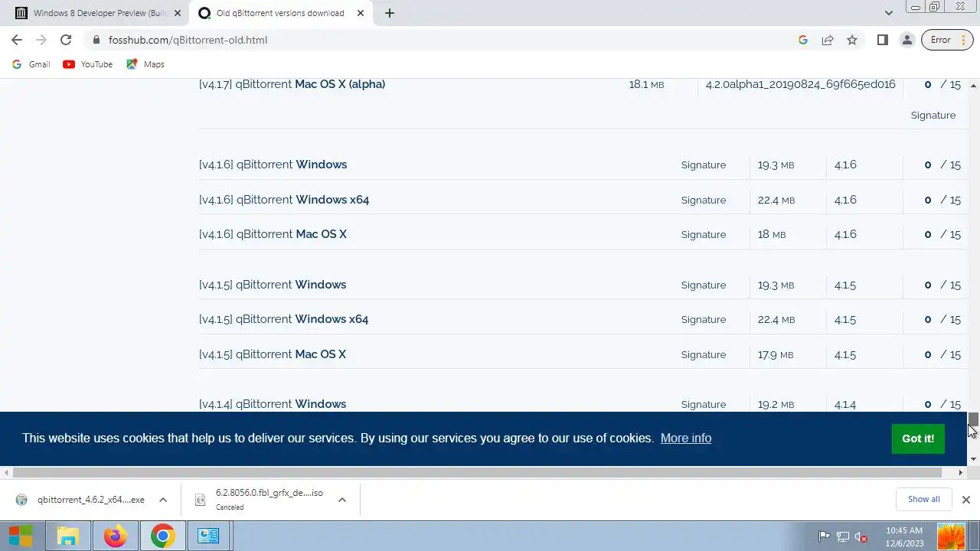Open the network tray icon
The width and height of the screenshot is (980, 551).
click(x=843, y=536)
